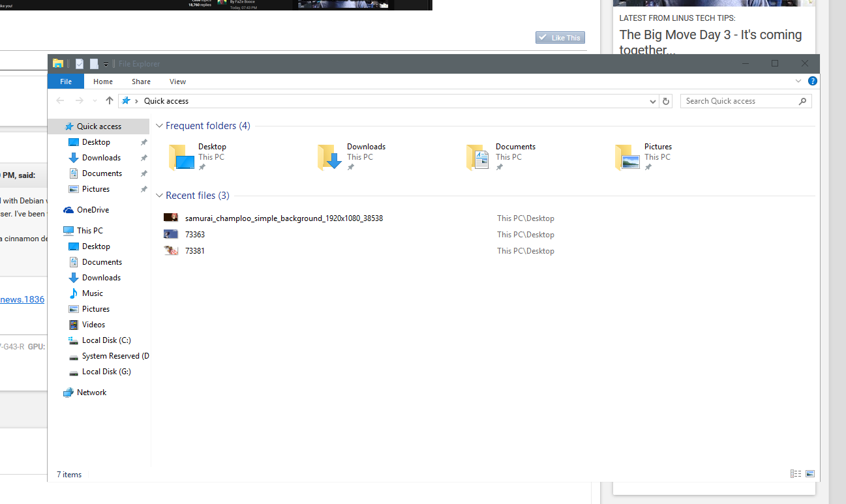Select the Desktop frequent folder icon

(x=182, y=157)
